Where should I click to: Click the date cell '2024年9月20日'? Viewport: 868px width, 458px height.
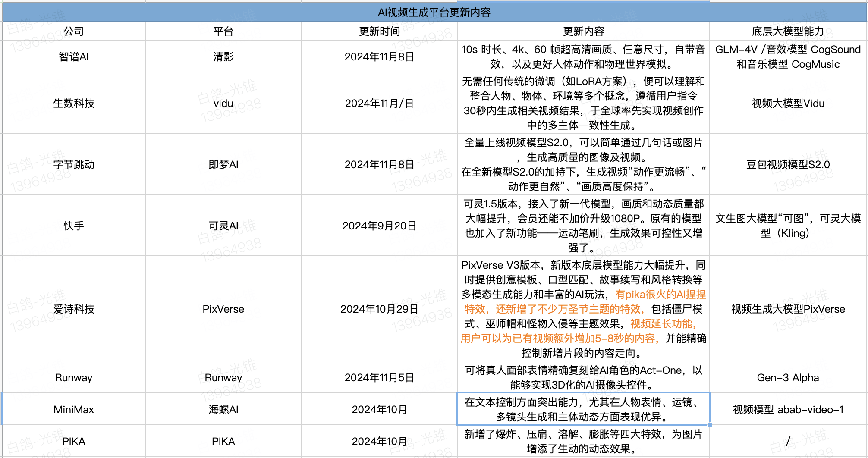pyautogui.click(x=380, y=226)
